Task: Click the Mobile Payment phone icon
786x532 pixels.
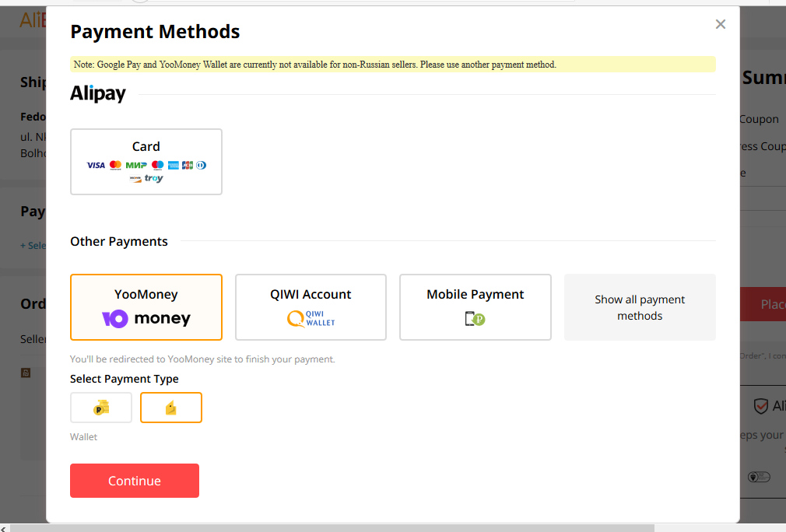Action: pos(475,319)
